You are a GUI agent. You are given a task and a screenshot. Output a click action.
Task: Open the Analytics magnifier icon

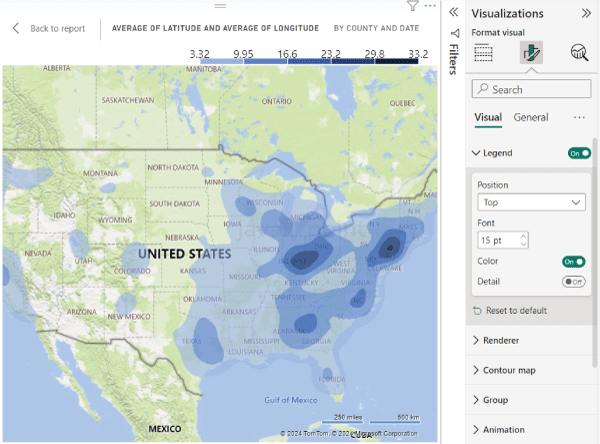(579, 52)
